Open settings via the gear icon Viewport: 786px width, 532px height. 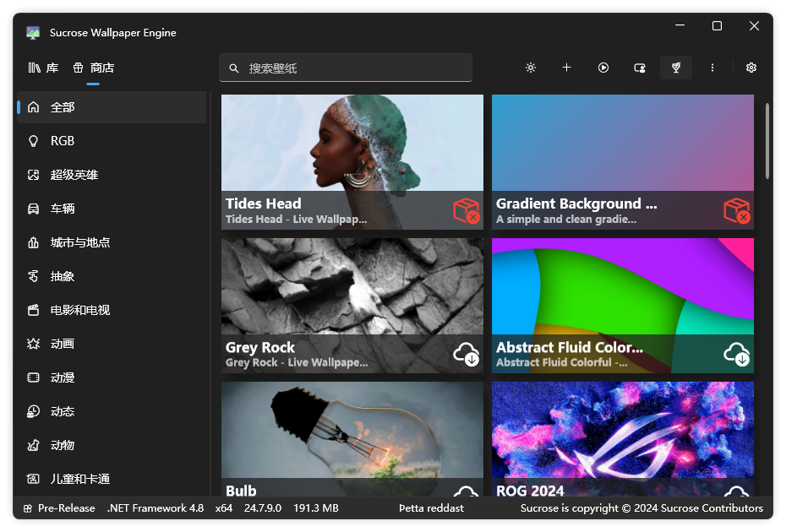click(751, 68)
